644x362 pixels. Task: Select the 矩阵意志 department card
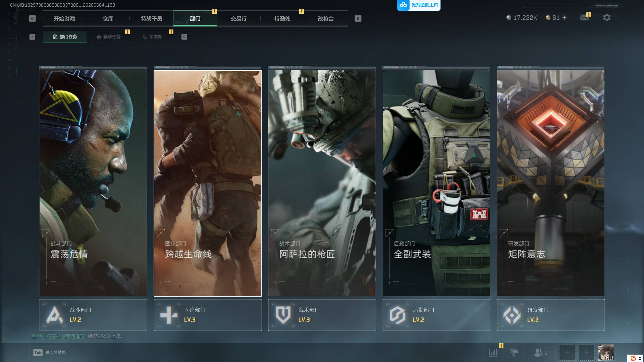(550, 183)
